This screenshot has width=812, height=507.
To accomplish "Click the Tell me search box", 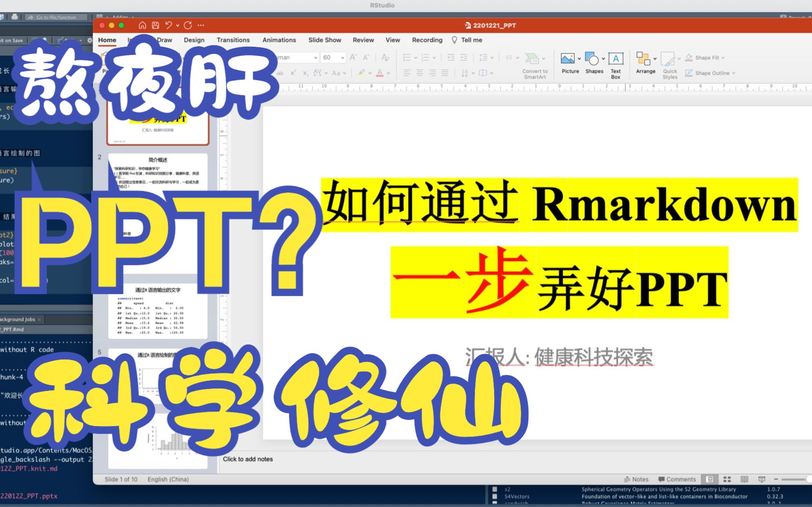I will point(467,40).
